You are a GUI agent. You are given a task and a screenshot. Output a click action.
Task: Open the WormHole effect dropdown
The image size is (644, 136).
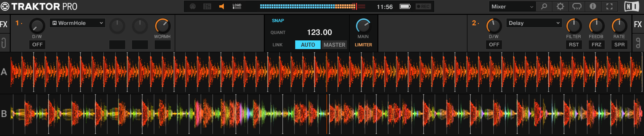[77, 23]
